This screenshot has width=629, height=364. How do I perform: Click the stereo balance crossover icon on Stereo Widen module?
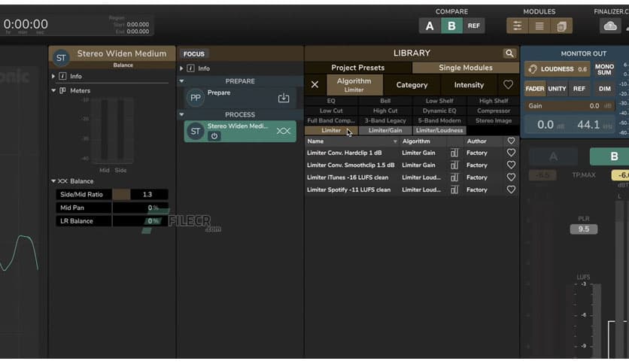[x=283, y=131]
